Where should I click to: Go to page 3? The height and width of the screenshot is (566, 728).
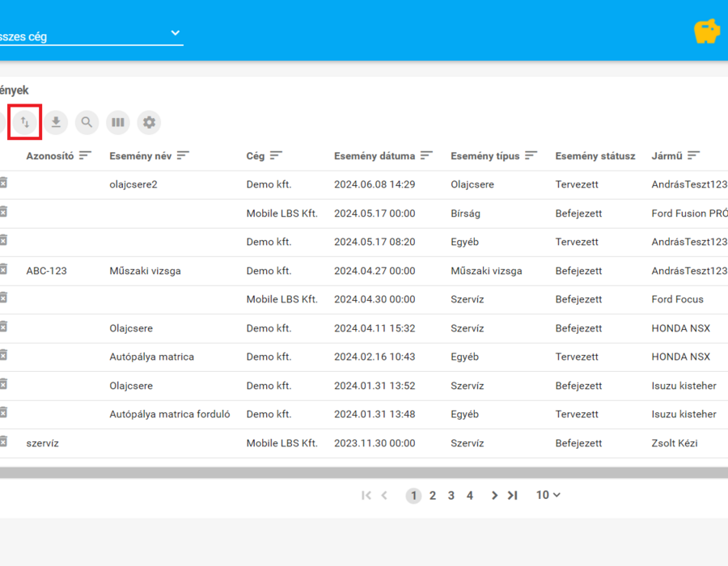(451, 496)
